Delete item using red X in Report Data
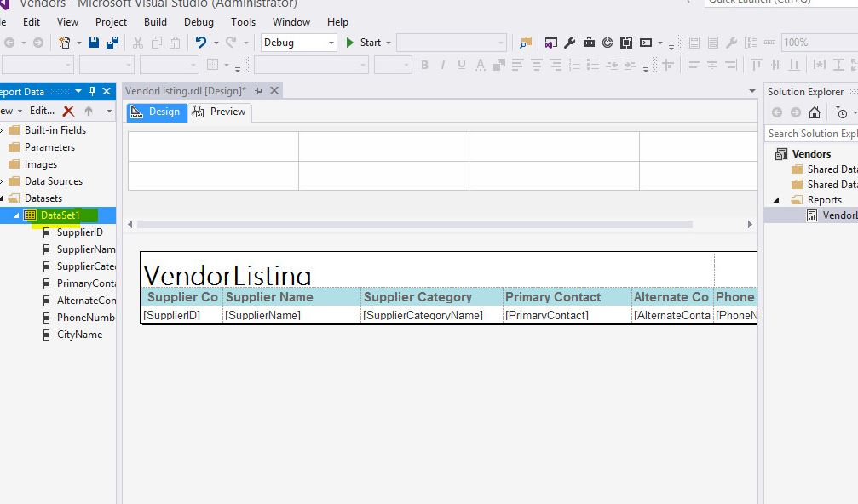858x504 pixels. pos(69,111)
